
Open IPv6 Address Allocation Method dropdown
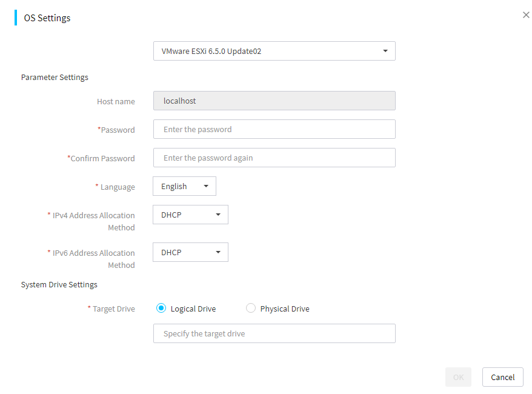pos(190,252)
